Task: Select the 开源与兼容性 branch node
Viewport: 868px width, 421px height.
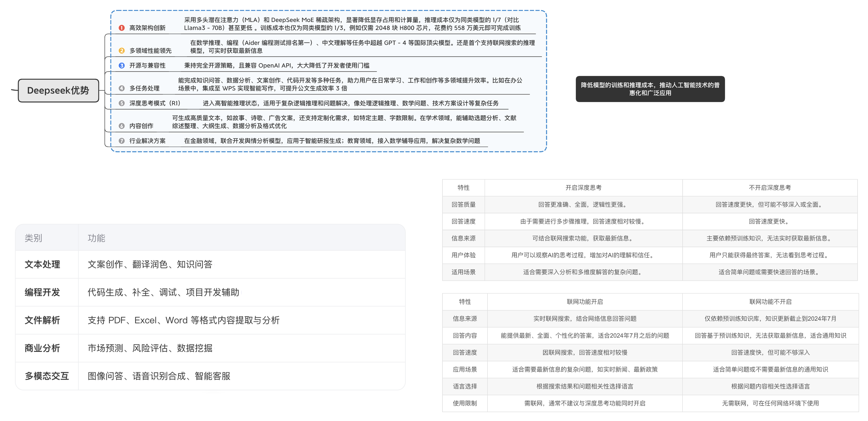Action: click(x=147, y=65)
